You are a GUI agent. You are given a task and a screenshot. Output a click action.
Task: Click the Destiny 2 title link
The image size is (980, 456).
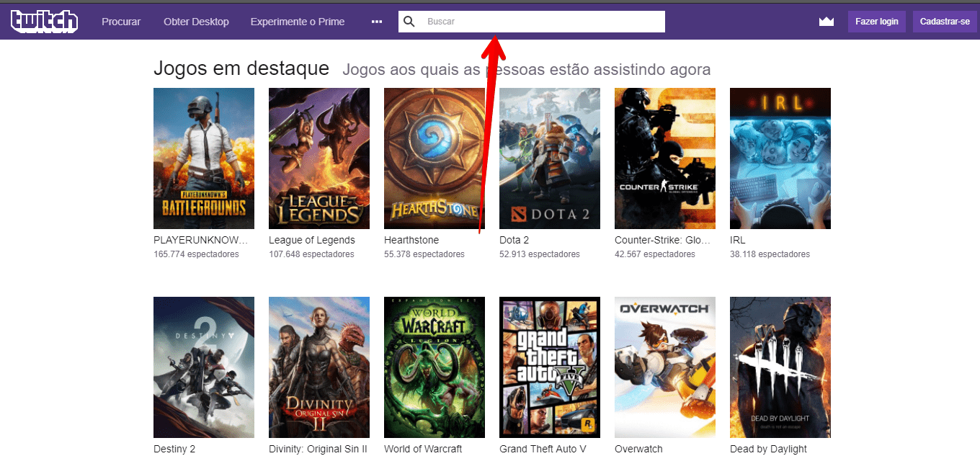174,449
